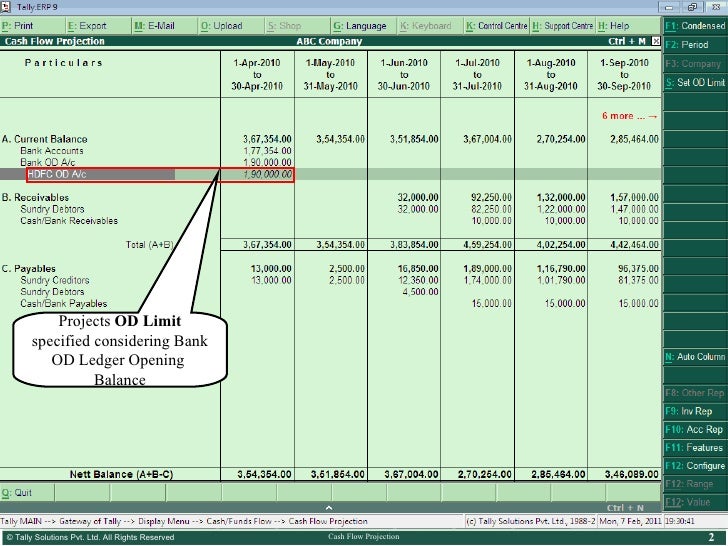
Task: Click the HDFC OD value 1,90,000.00
Action: click(x=267, y=175)
